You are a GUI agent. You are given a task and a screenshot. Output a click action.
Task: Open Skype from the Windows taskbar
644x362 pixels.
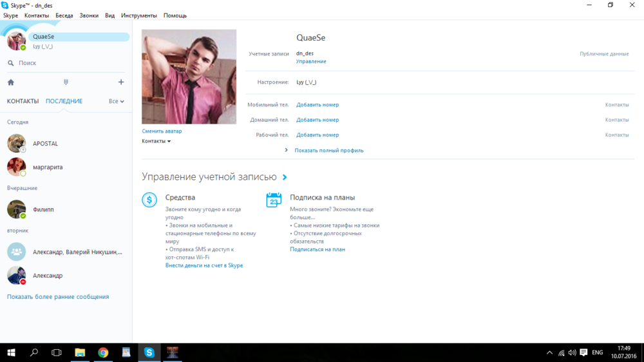point(149,352)
